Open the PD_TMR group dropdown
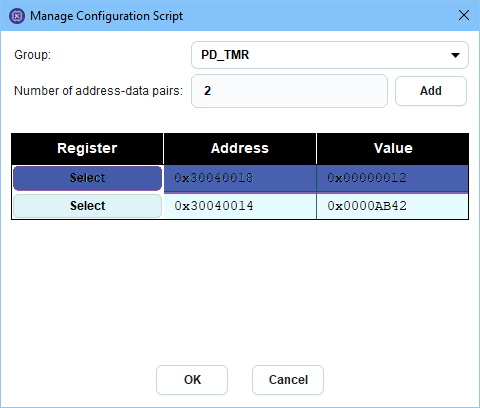Image resolution: width=480 pixels, height=408 pixels. click(x=330, y=55)
